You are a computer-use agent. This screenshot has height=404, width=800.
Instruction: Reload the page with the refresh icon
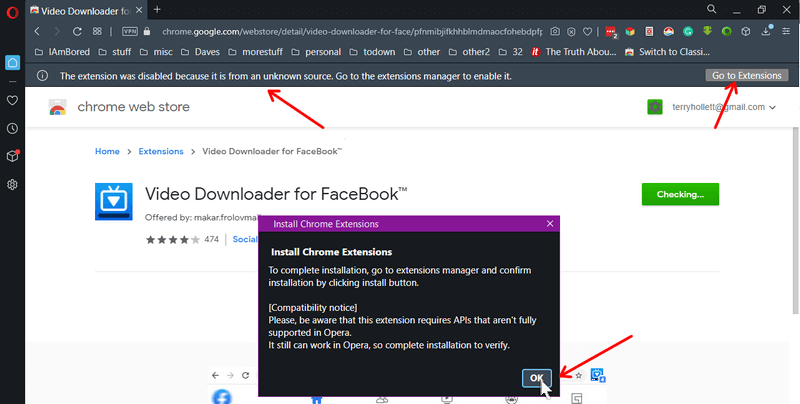pyautogui.click(x=77, y=32)
